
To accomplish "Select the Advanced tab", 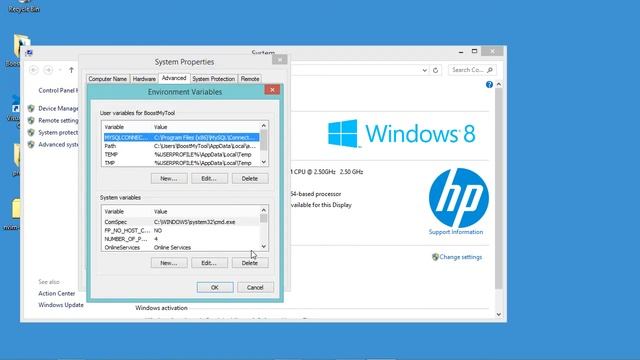I will tap(174, 78).
